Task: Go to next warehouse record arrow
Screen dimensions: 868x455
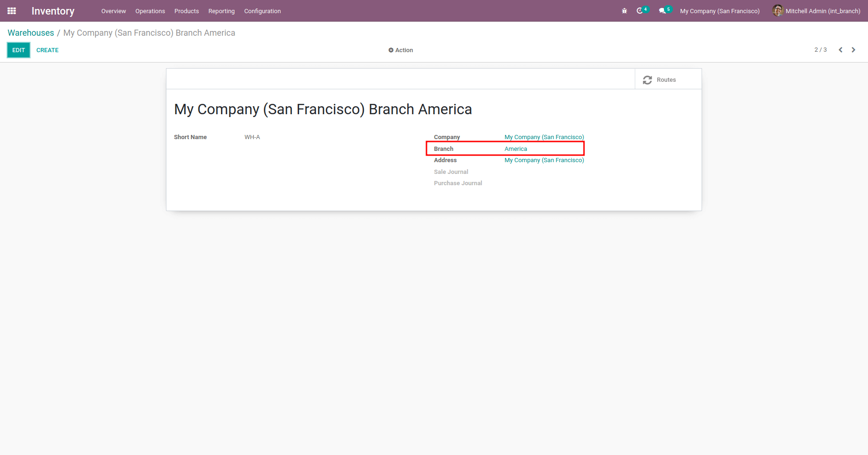Action: [853, 50]
